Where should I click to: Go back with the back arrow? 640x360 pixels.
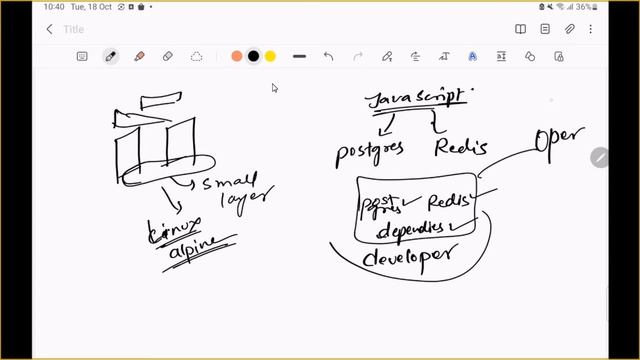click(x=49, y=29)
